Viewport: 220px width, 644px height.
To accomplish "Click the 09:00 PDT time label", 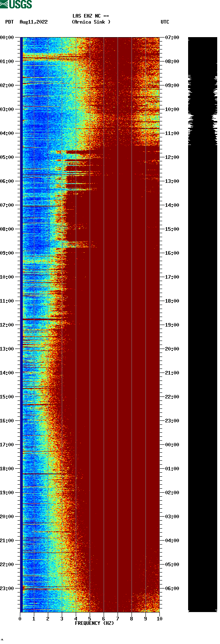I will (7, 253).
